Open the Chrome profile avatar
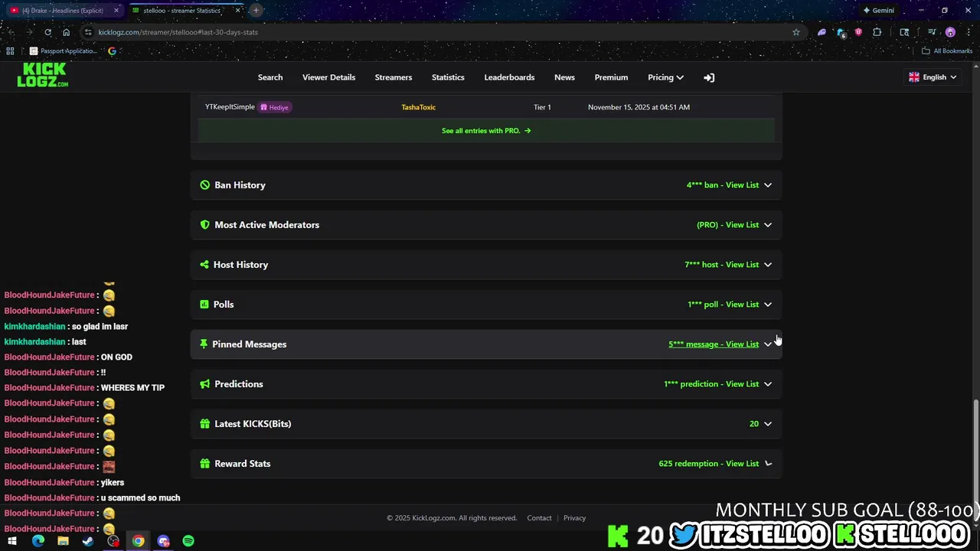The width and height of the screenshot is (980, 551). tap(950, 32)
